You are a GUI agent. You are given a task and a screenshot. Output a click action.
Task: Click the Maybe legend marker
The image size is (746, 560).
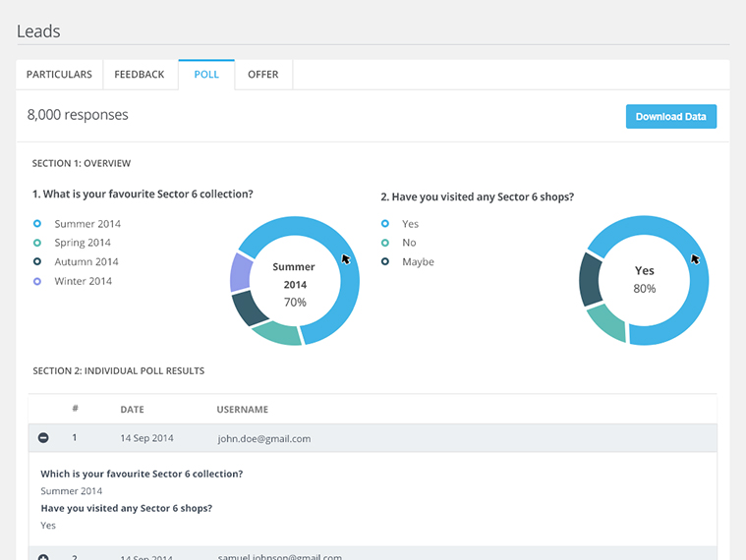click(385, 261)
